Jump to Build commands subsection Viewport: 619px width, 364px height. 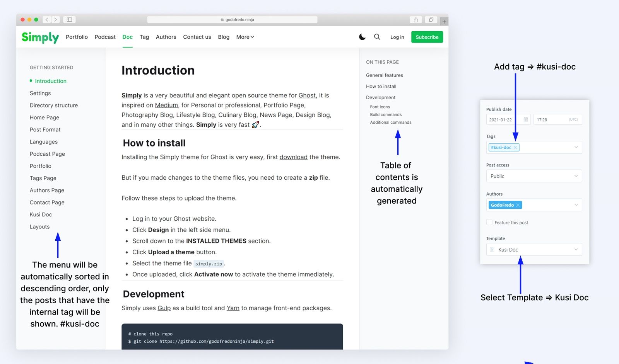click(386, 115)
